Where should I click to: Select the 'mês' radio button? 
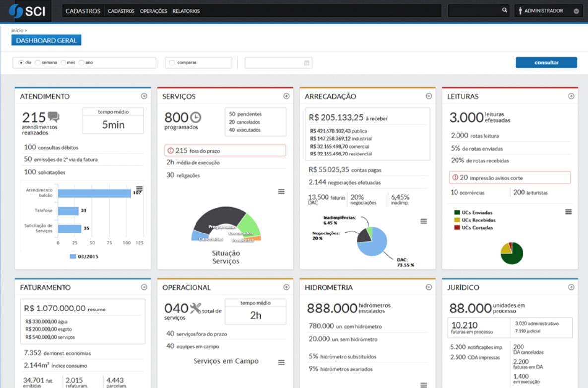(x=63, y=63)
